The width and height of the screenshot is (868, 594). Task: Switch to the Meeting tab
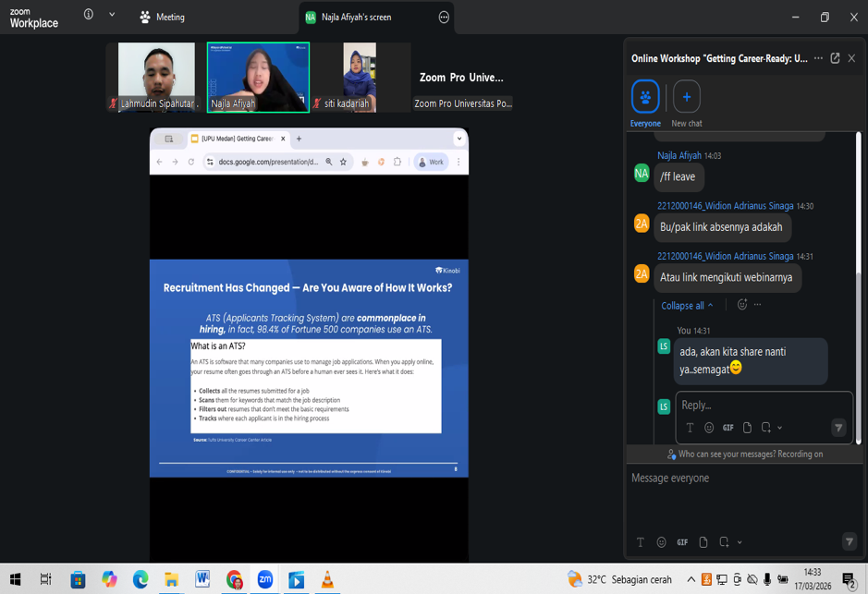click(163, 17)
